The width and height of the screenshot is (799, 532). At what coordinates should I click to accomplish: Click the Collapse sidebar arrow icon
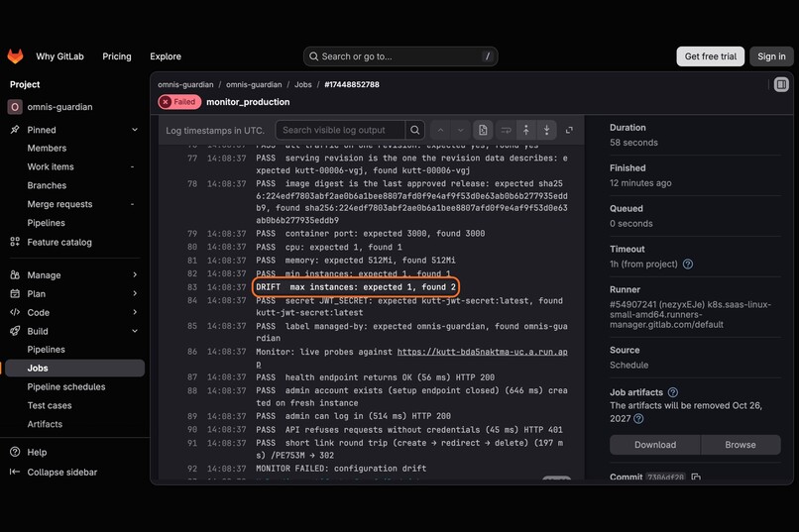[x=15, y=472]
